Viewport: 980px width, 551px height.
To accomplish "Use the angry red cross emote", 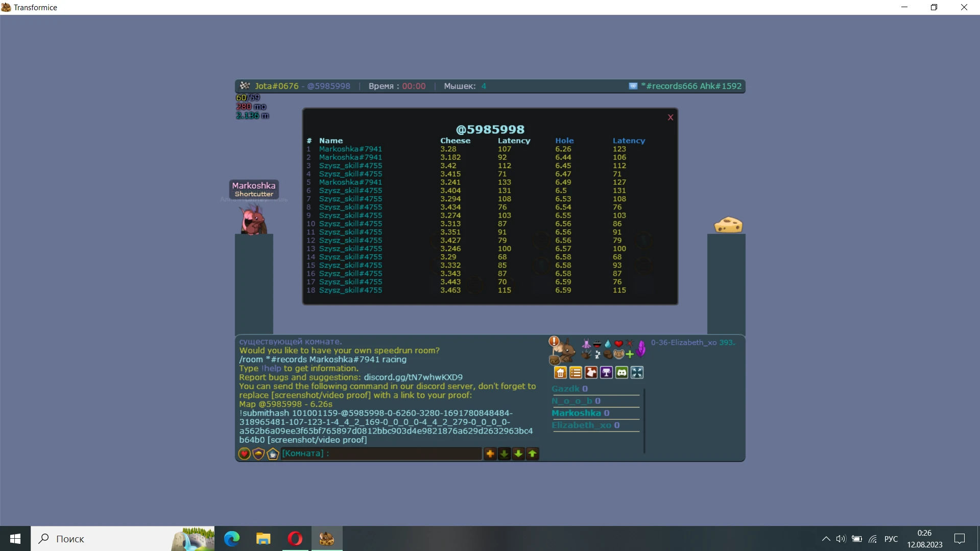I will tap(629, 343).
